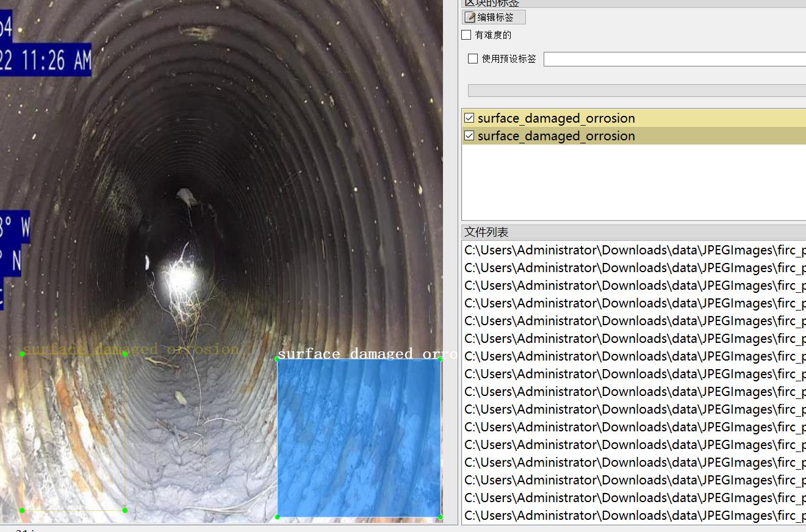Uncheck the lighter unselected surface_damaged_orrosion label checkbox
Image resolution: width=806 pixels, height=532 pixels.
click(469, 118)
